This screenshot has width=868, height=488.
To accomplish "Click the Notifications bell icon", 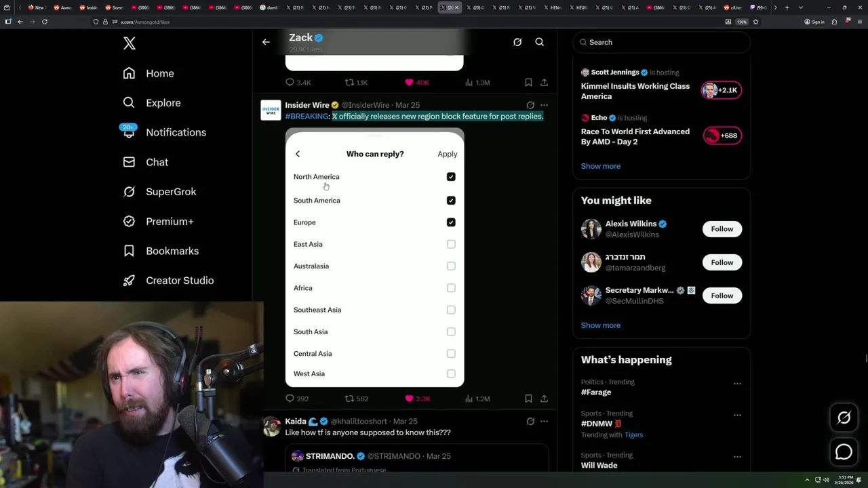I will click(x=129, y=133).
